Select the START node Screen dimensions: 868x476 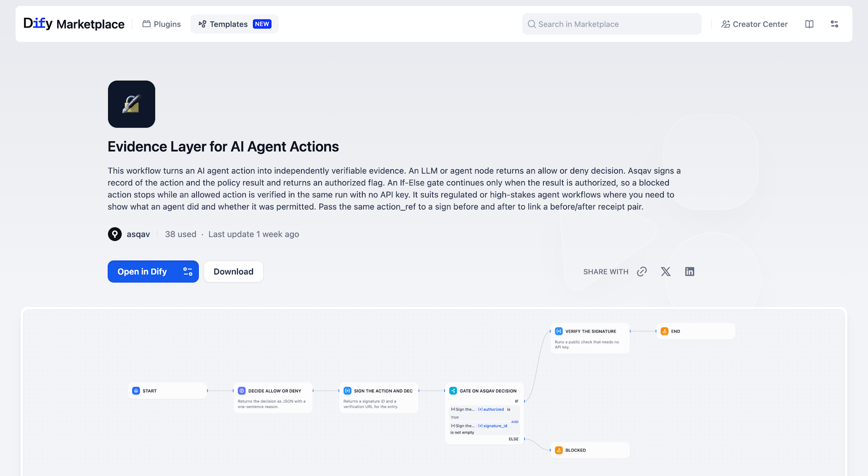click(x=167, y=391)
